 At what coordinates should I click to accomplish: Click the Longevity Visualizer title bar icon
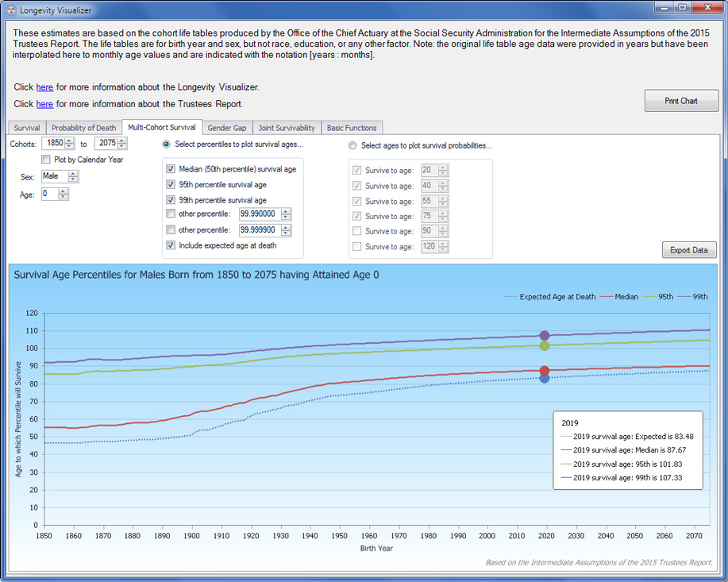tap(10, 10)
